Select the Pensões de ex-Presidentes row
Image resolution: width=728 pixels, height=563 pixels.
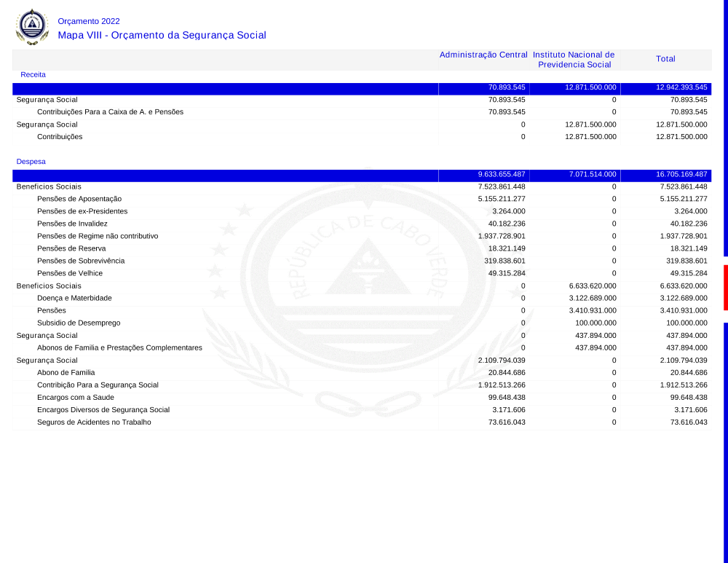[x=82, y=211]
